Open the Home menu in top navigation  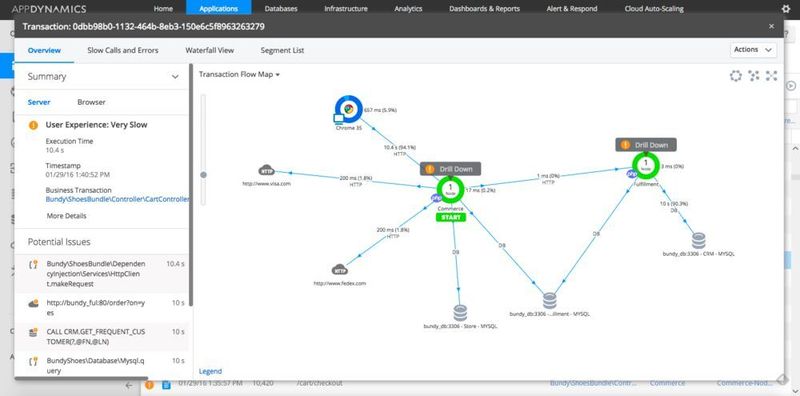(163, 9)
